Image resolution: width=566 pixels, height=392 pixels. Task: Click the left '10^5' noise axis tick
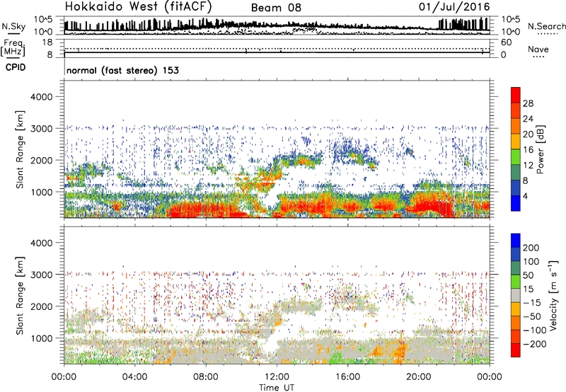pos(43,19)
